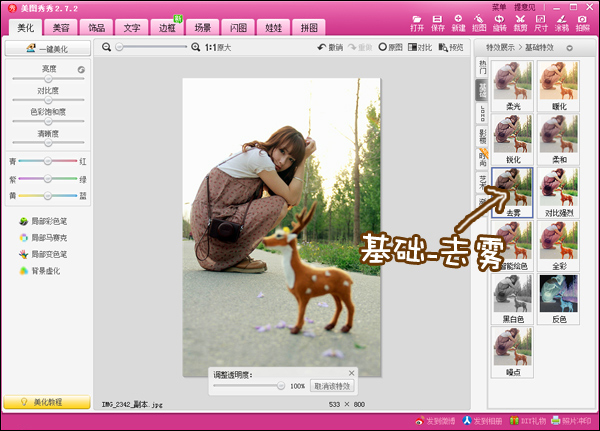Click the 提意见 feedback link
Viewport: 600px width, 431px height.
(x=525, y=7)
